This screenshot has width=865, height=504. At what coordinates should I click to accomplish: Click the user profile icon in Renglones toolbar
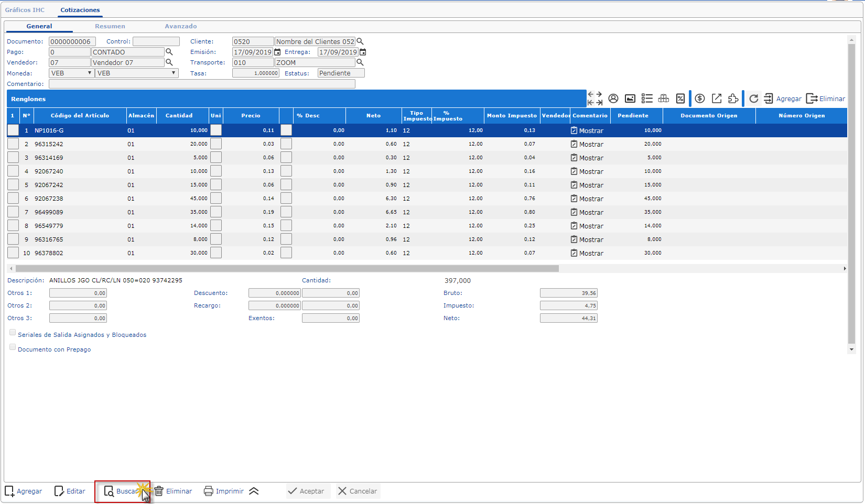613,98
